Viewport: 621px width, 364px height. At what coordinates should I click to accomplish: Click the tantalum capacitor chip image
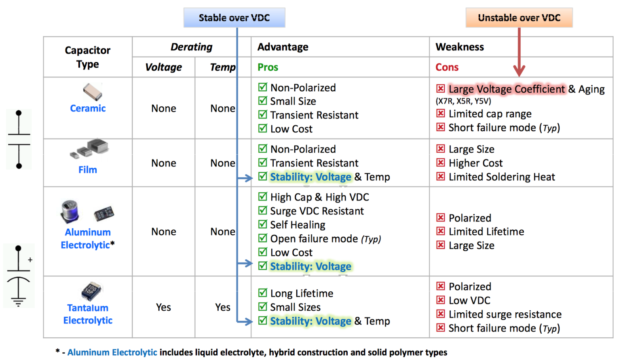click(91, 291)
